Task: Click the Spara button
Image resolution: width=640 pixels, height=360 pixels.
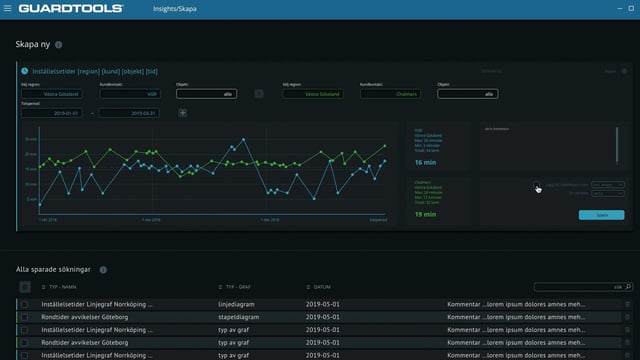Action: (x=602, y=215)
